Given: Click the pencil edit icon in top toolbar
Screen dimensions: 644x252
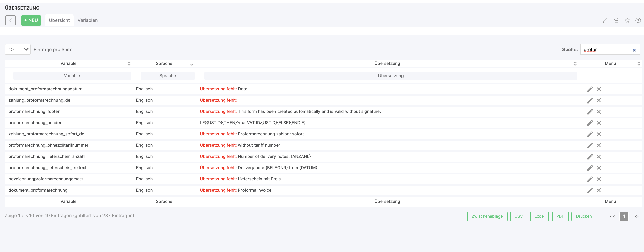Looking at the screenshot, I should point(605,20).
